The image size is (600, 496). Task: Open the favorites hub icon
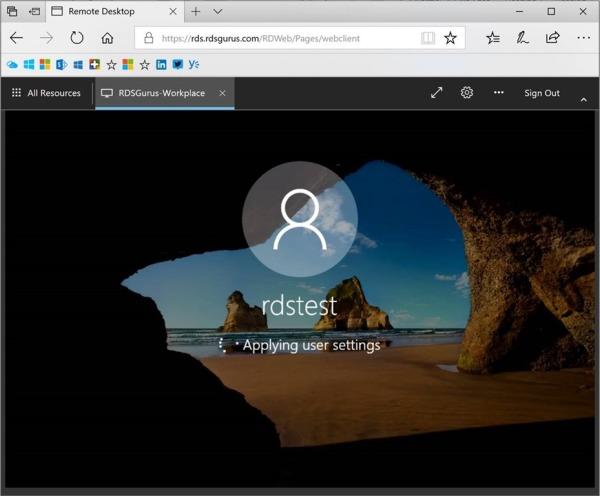pos(493,38)
